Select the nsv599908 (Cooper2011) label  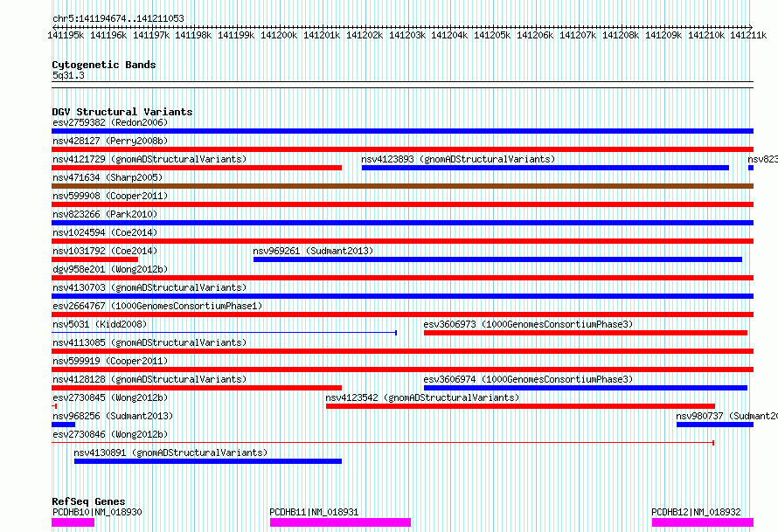[110, 196]
